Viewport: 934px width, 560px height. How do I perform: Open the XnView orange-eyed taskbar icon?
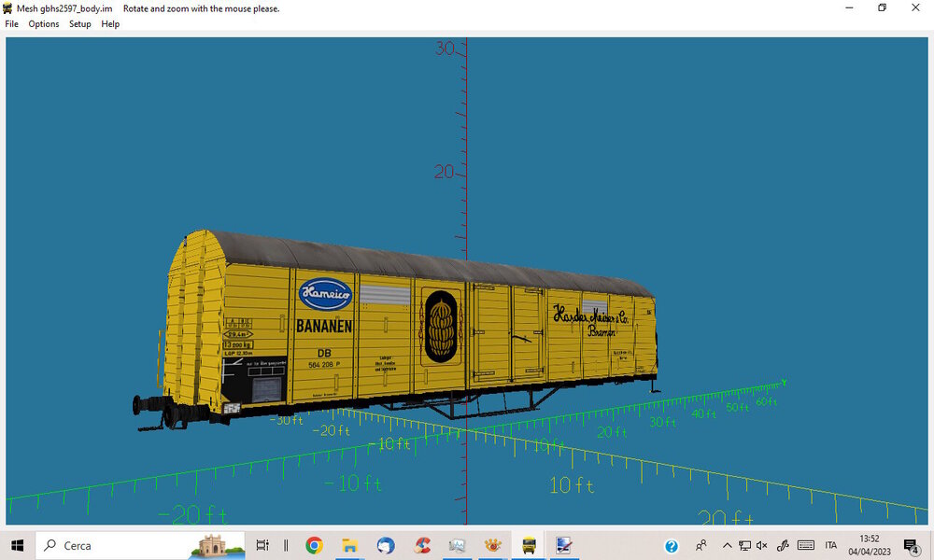(492, 545)
